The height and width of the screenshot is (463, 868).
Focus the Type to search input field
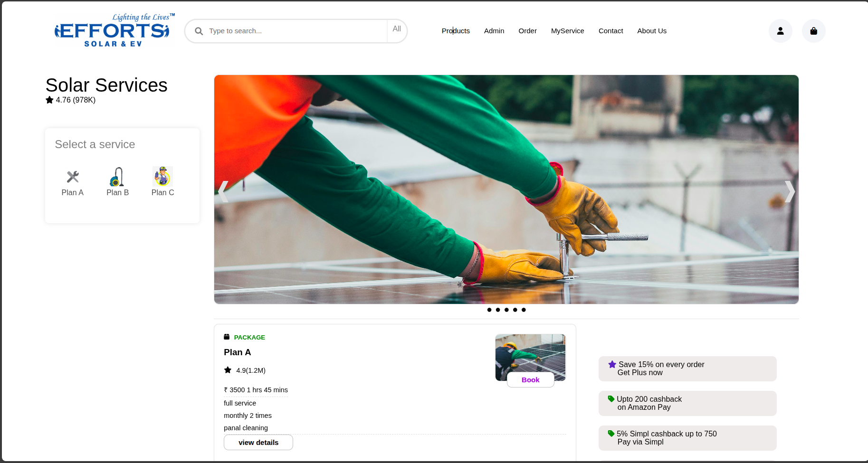295,31
